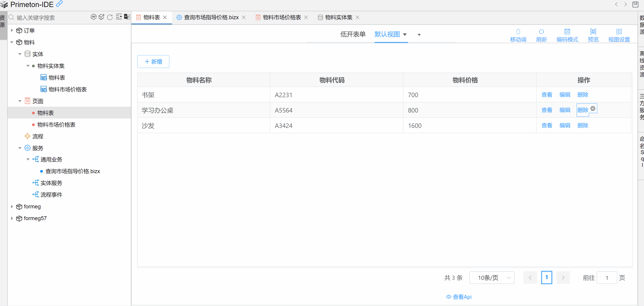Click 编辑 for the 沙发 row
Viewport: 644px width, 306px height.
(565, 125)
